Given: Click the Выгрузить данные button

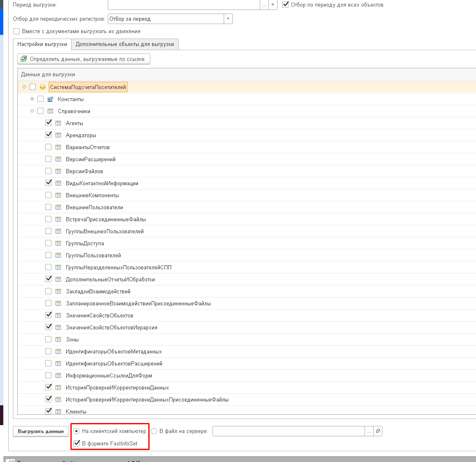Looking at the screenshot, I should click(x=41, y=431).
